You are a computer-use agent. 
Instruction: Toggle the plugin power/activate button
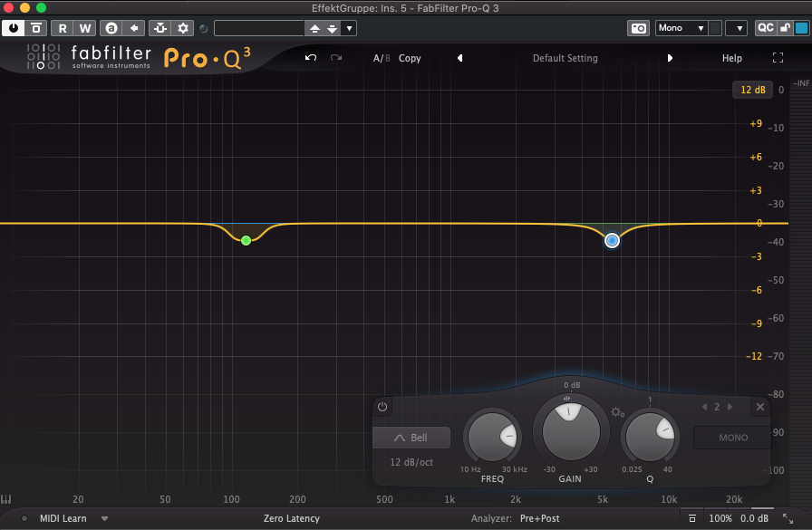(x=13, y=28)
